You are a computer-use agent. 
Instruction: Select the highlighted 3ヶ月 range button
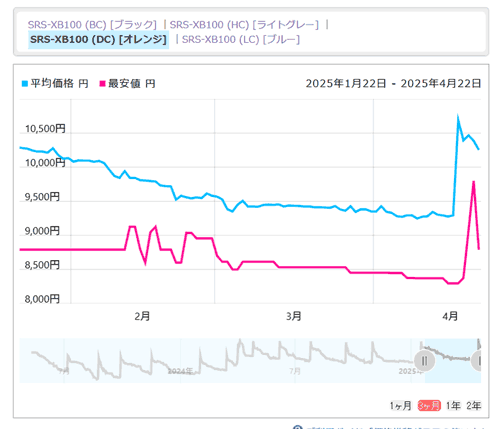tap(429, 406)
